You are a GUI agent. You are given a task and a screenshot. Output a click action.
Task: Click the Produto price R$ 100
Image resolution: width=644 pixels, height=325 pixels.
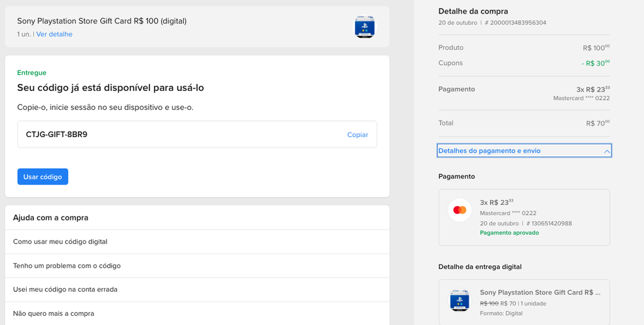click(596, 48)
